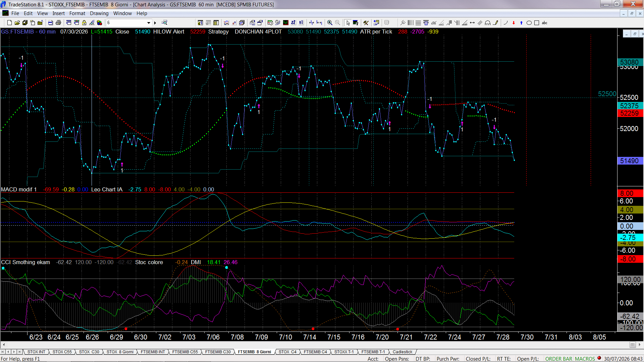
Task: Click the green chart window icon
Action: click(x=286, y=23)
